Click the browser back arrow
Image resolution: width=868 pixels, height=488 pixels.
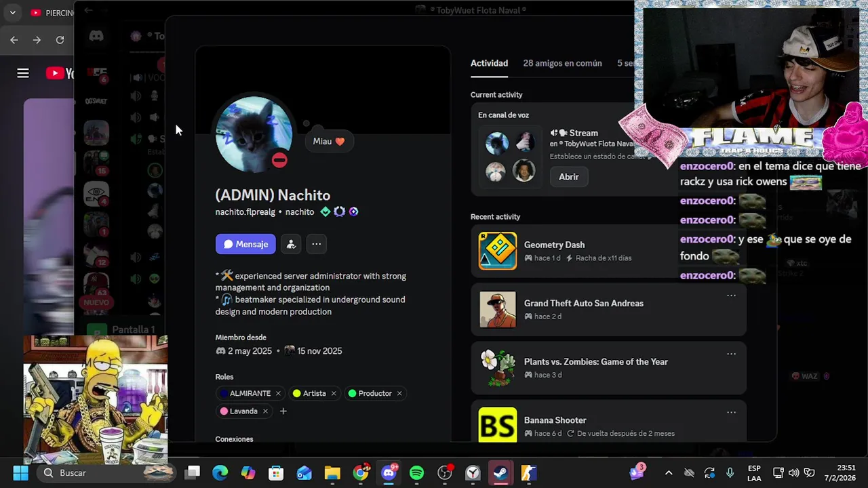(x=14, y=40)
